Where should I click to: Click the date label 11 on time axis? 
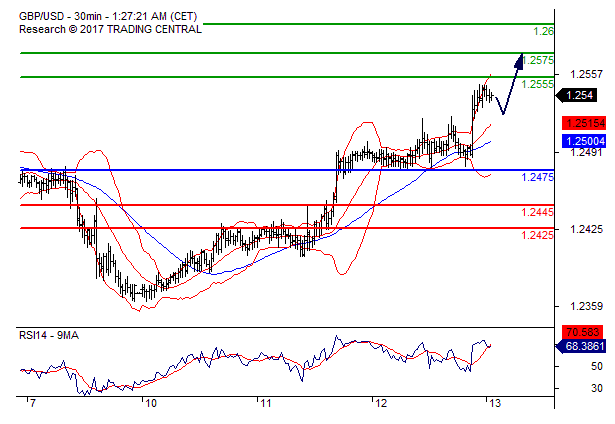(x=266, y=403)
